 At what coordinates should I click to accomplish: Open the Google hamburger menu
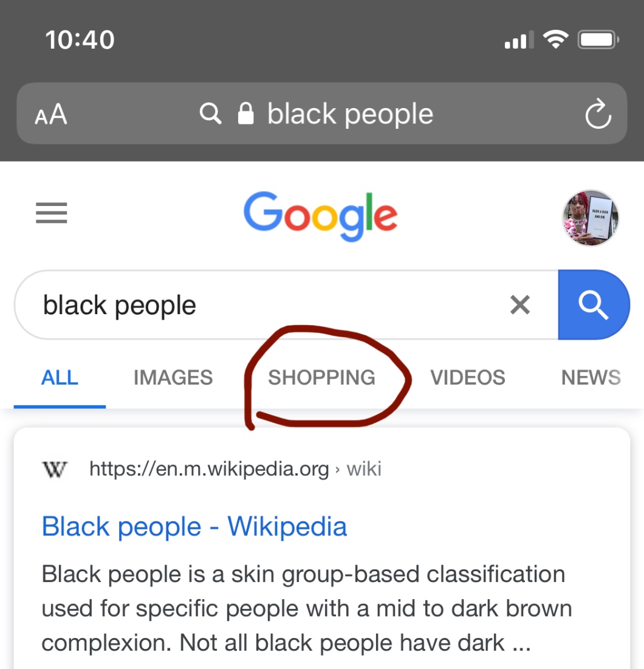[52, 213]
